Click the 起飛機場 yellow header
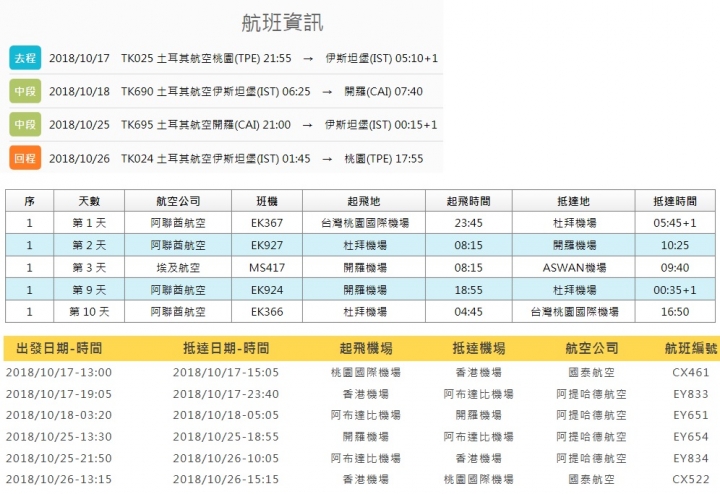Viewport: 720px width, 494px height. [x=366, y=348]
